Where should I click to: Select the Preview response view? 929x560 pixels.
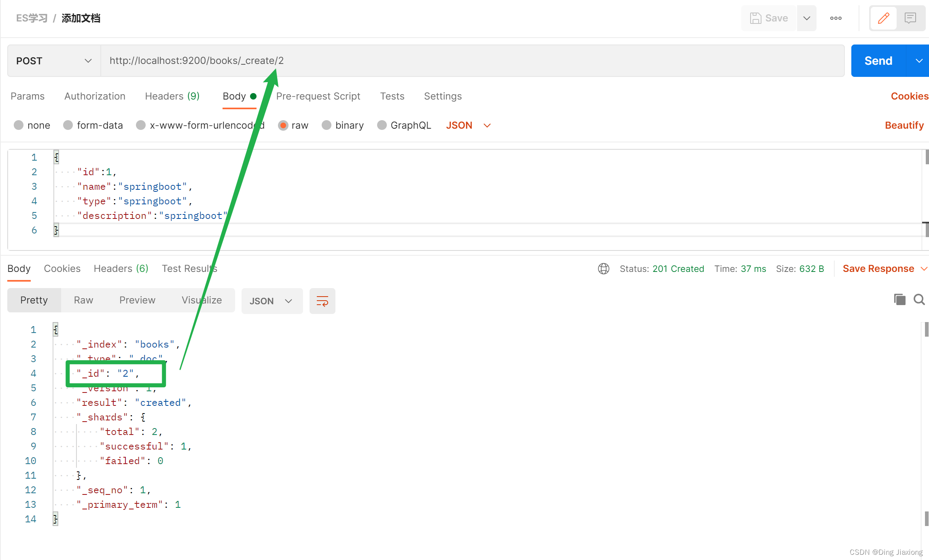[137, 300]
